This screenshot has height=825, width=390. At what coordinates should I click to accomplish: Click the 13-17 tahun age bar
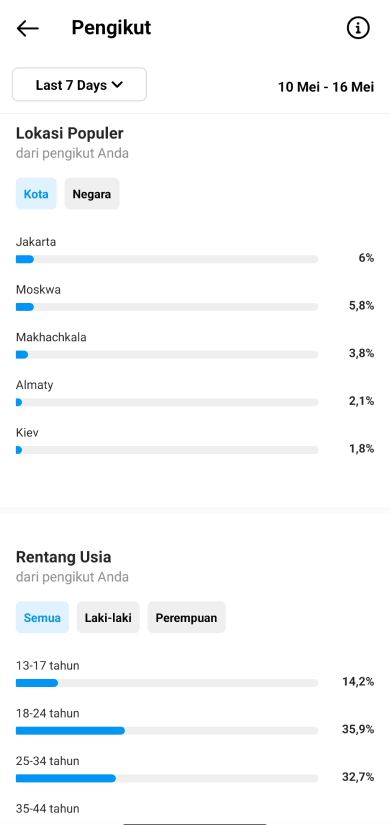(167, 683)
